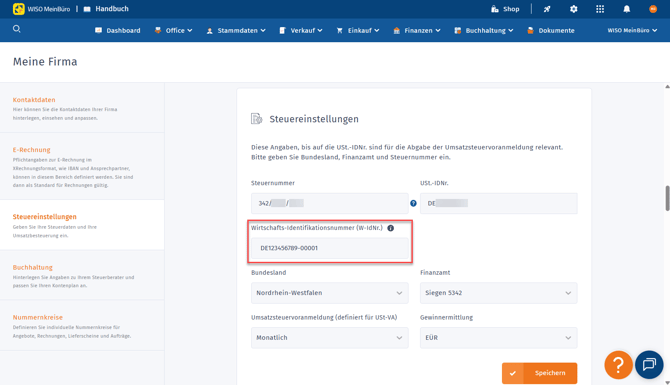The width and height of the screenshot is (670, 385).
Task: Click the Buchhaltung menu icon
Action: click(x=458, y=30)
